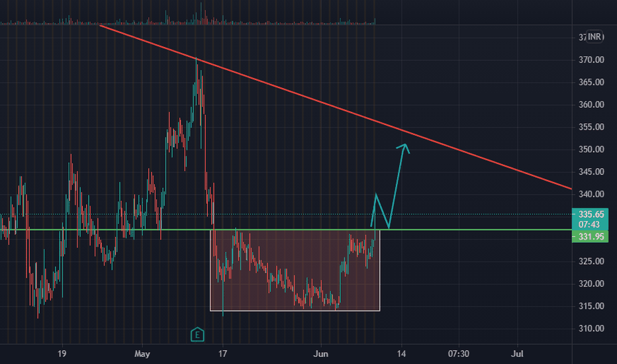Screen dimensions: 617x364
Task: Click the 325.00 price axis label
Action: pos(591,261)
